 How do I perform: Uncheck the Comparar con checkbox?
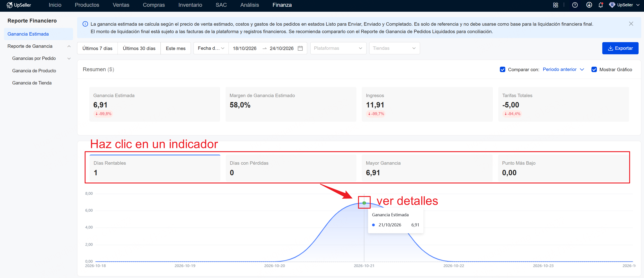[x=503, y=69]
